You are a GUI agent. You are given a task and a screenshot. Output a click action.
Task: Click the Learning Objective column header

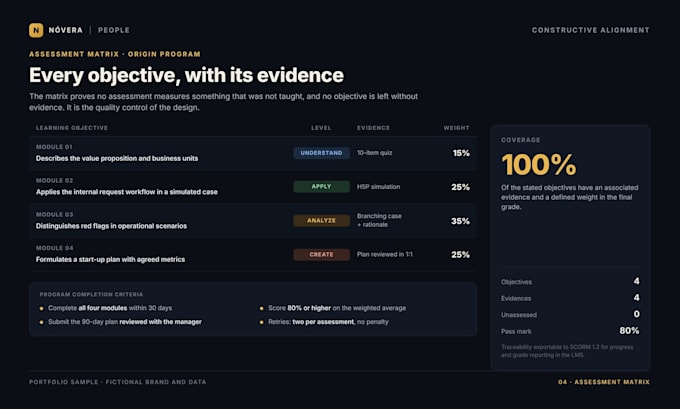click(x=72, y=128)
